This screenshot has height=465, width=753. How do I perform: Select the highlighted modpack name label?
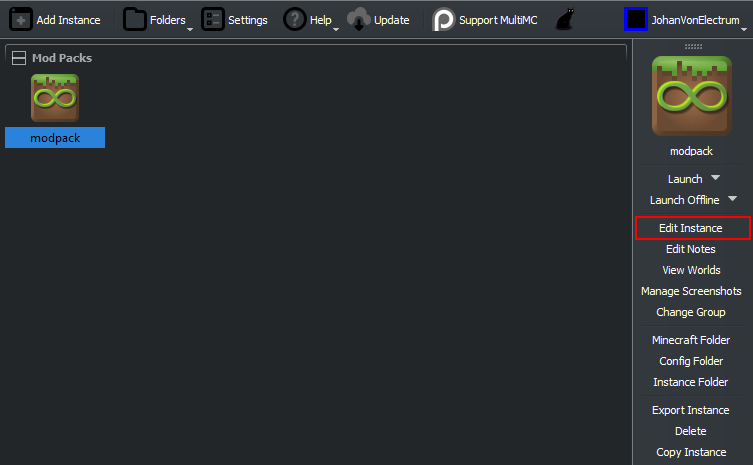tap(55, 138)
